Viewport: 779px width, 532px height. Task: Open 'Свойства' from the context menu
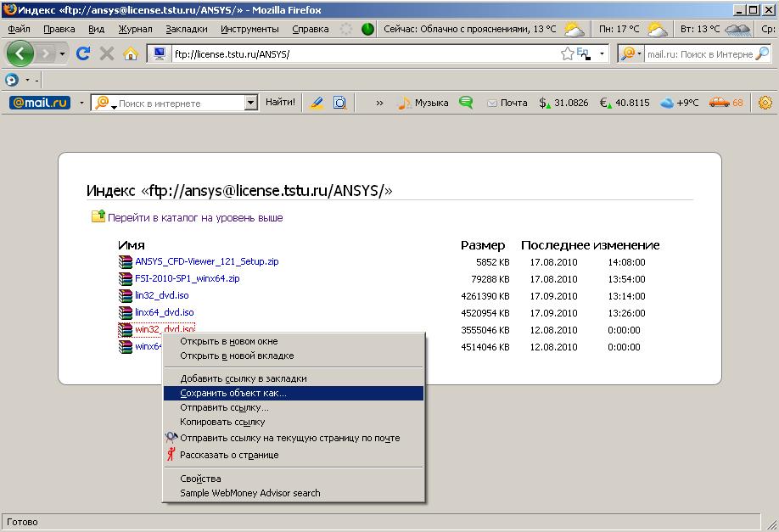point(294,479)
